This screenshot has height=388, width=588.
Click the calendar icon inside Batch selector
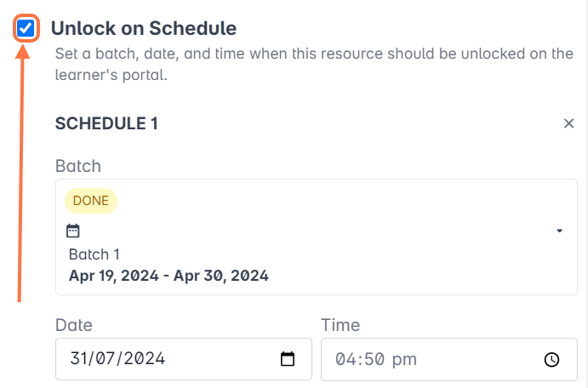click(x=73, y=231)
